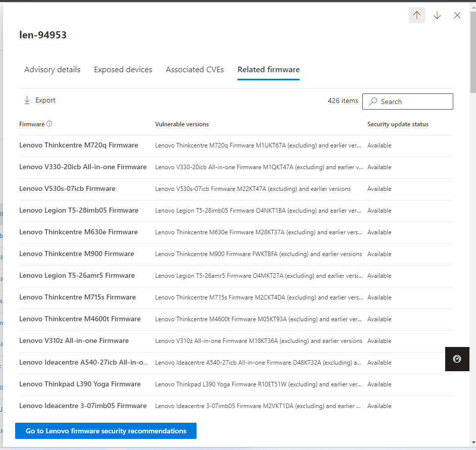Click the vertical scrollbar thumb
This screenshot has height=450, width=476.
[473, 52]
